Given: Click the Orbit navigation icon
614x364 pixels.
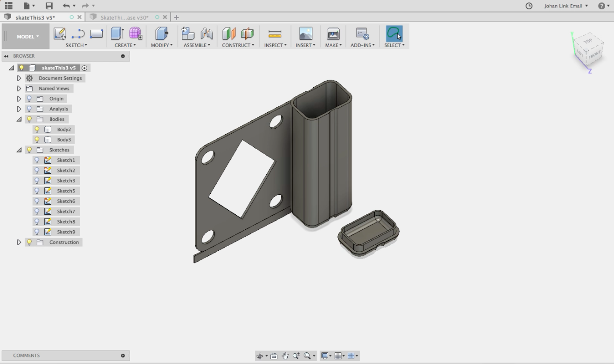Looking at the screenshot, I should coord(260,356).
